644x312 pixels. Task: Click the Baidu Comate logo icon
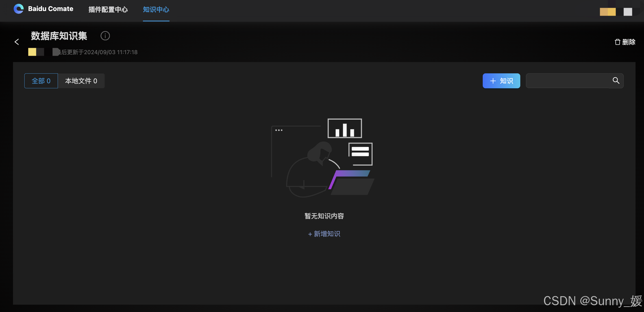coord(19,9)
